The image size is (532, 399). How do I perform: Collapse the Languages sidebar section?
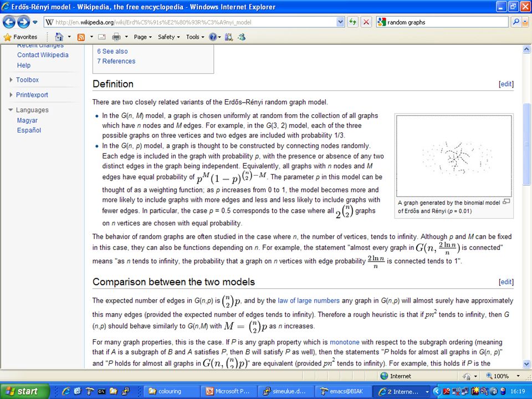(32, 110)
